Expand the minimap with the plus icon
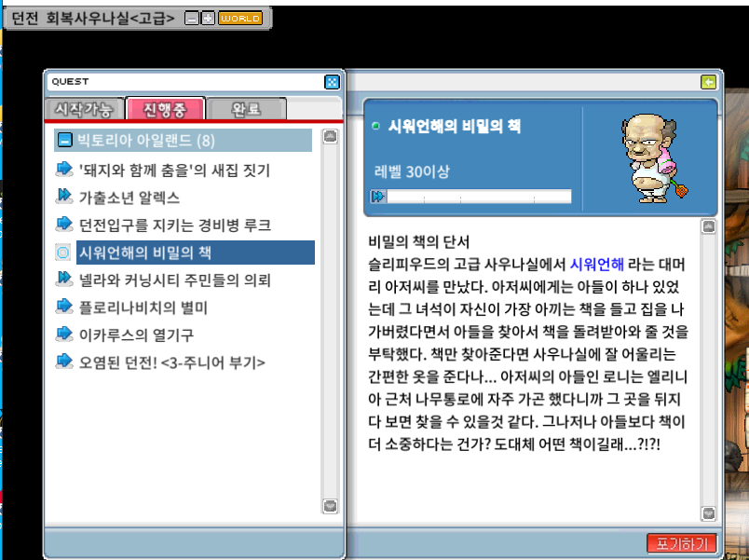 tap(208, 19)
